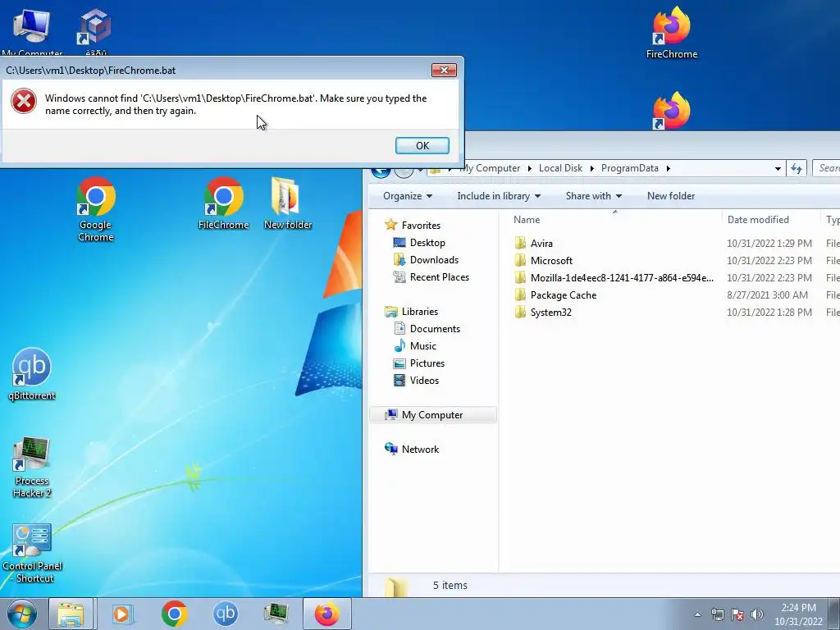The width and height of the screenshot is (840, 630).
Task: Show hidden tray icons arrow
Action: [x=697, y=614]
